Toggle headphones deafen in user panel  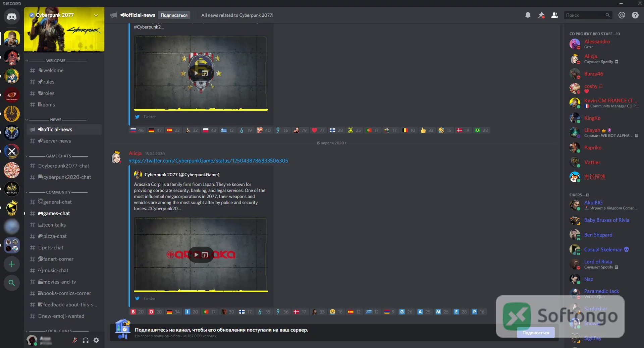point(86,340)
